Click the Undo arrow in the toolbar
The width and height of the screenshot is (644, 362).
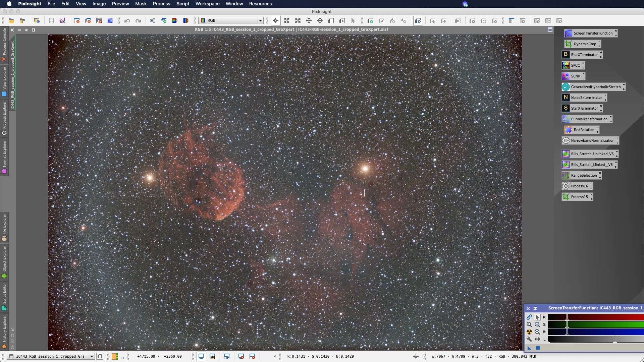tap(127, 21)
